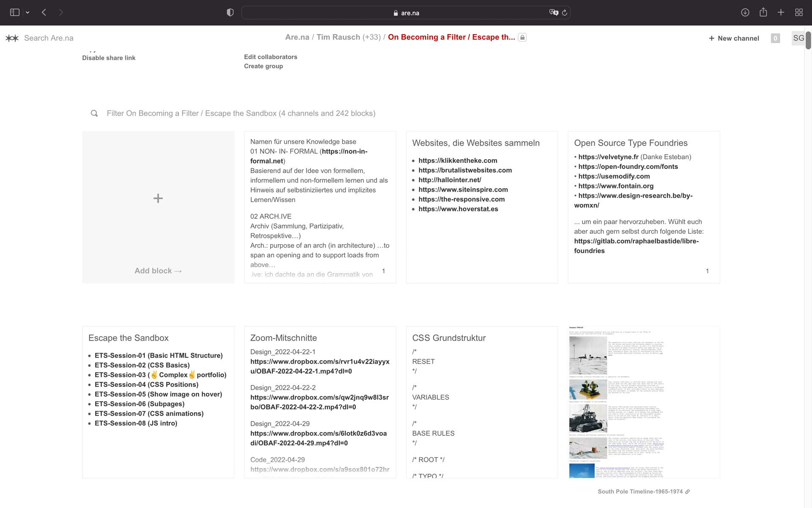Image resolution: width=812 pixels, height=508 pixels.
Task: Open the Safari share icon
Action: (763, 12)
